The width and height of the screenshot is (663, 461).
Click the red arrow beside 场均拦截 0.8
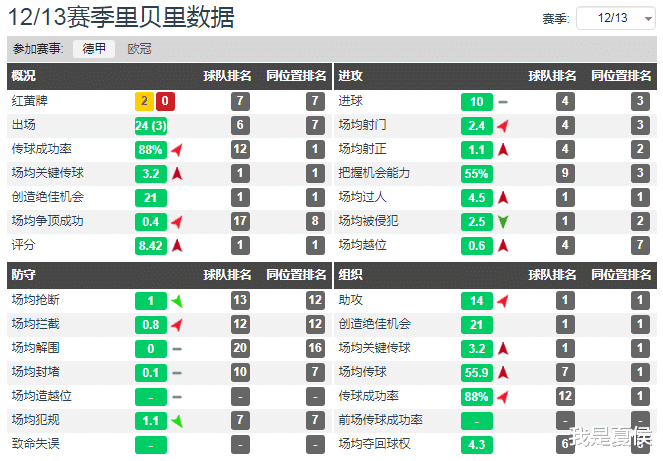click(x=177, y=324)
